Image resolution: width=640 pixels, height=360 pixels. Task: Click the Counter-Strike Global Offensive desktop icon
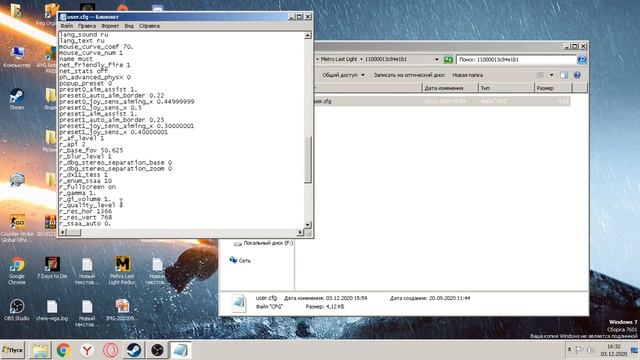[17, 228]
